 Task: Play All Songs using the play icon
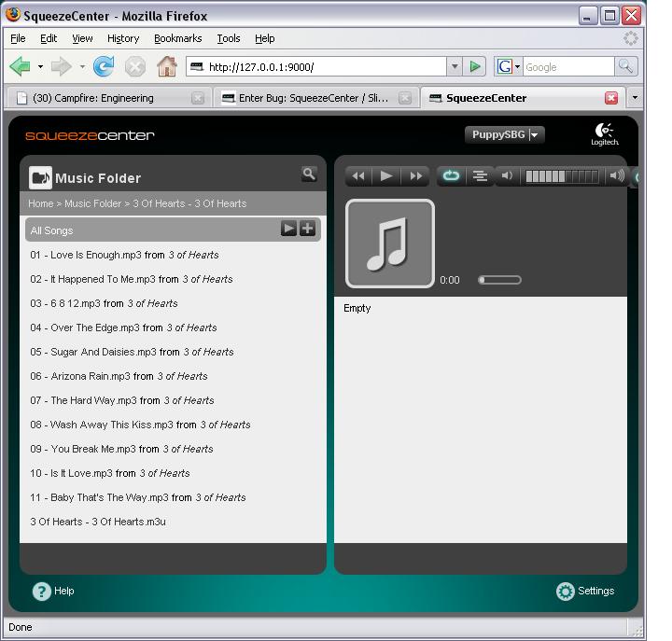click(289, 230)
